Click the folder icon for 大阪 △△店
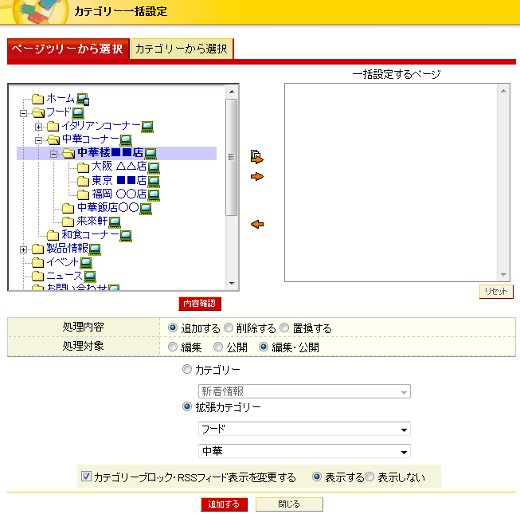The width and height of the screenshot is (520, 514). point(83,167)
